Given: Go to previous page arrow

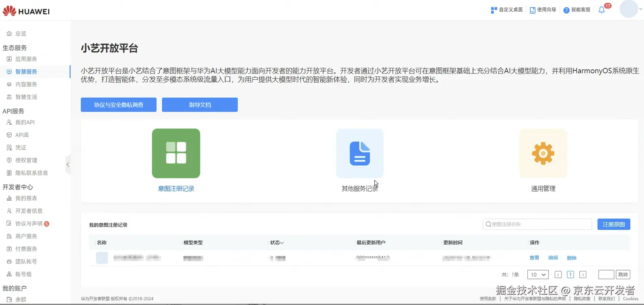Looking at the screenshot, I should (x=558, y=275).
